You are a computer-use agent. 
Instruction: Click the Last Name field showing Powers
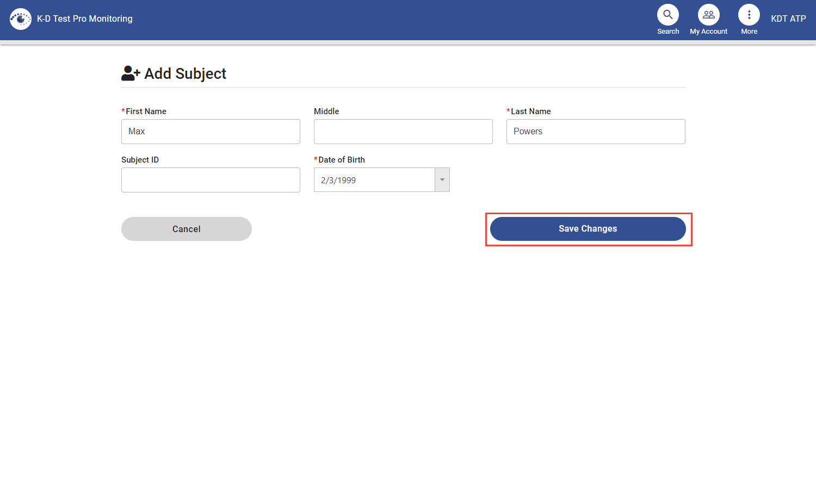[x=595, y=131]
